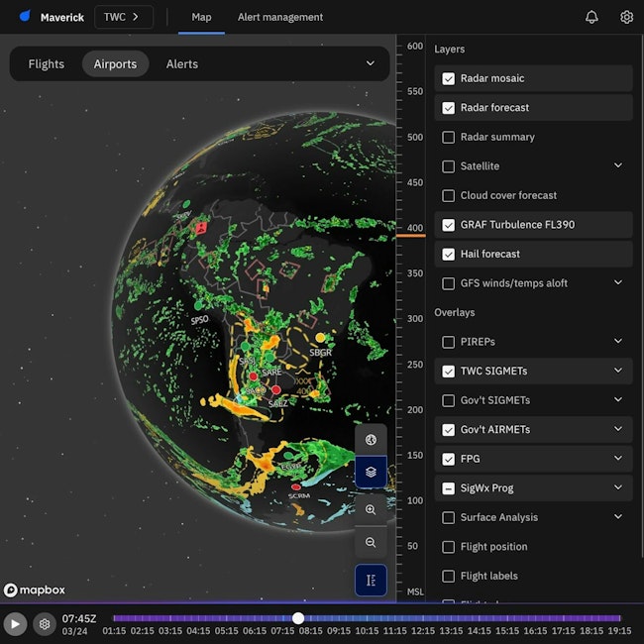Screen dimensions: 644x644
Task: Toggle the layers panel button
Action: (371, 472)
